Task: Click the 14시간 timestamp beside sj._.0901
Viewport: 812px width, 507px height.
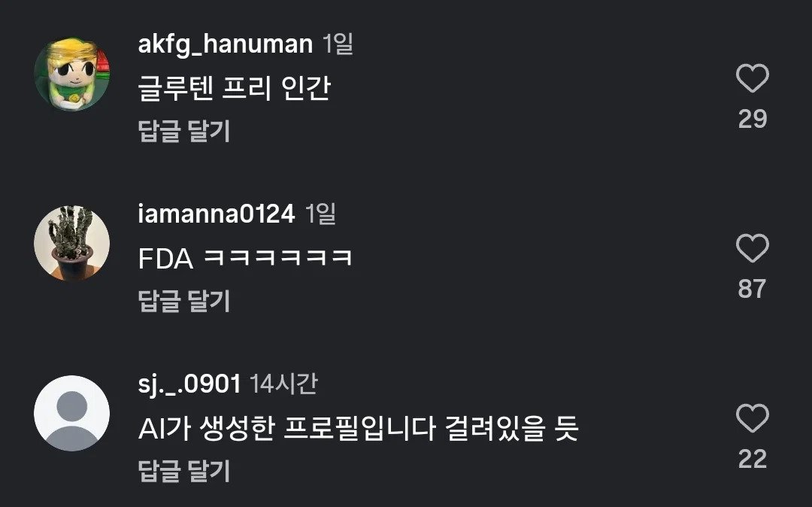Action: click(283, 384)
